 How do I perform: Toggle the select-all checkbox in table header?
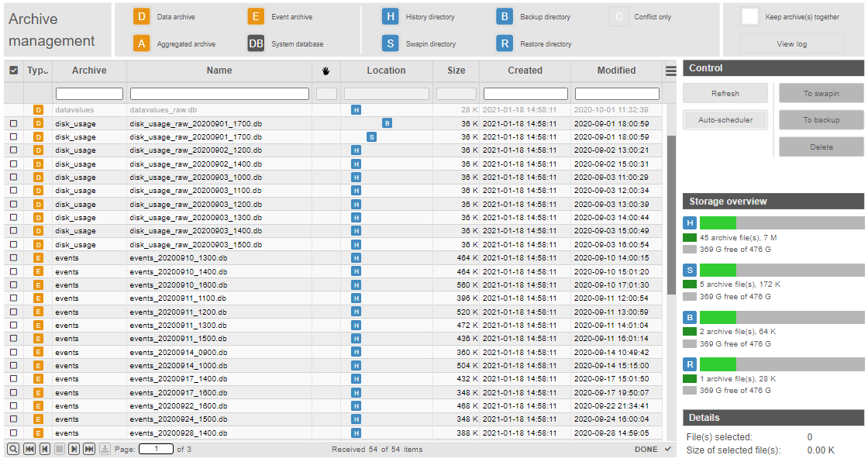click(12, 71)
